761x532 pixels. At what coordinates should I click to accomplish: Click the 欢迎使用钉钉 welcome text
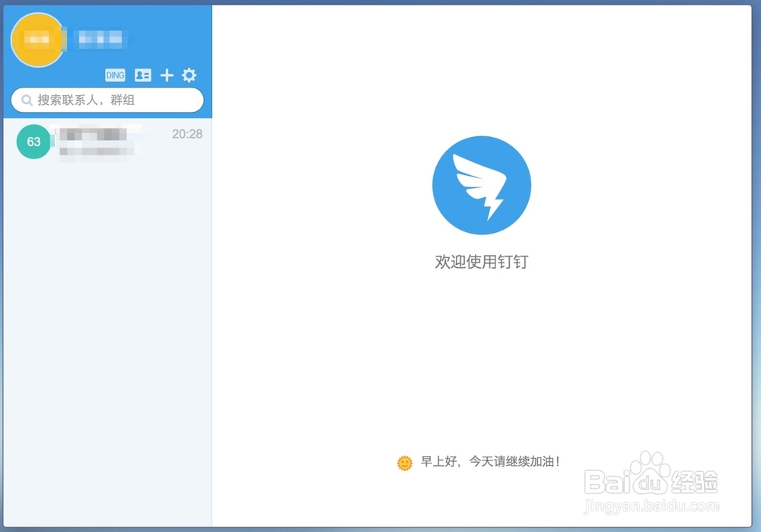482,262
